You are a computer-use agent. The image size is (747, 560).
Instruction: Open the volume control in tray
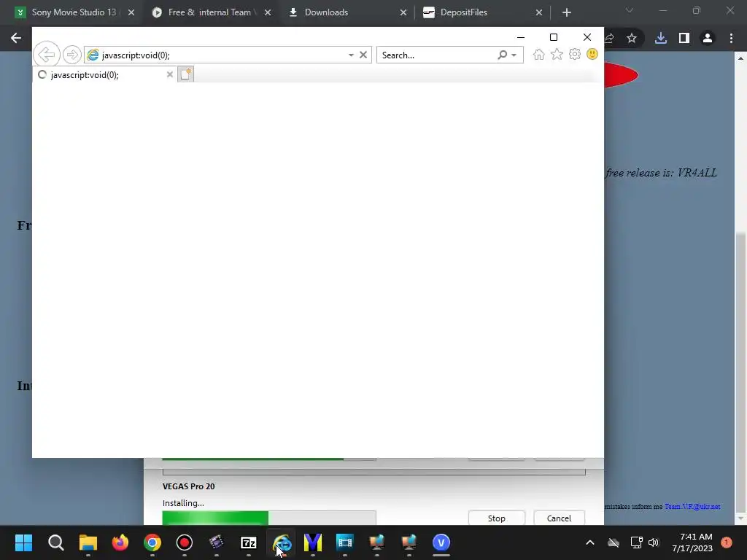(654, 542)
